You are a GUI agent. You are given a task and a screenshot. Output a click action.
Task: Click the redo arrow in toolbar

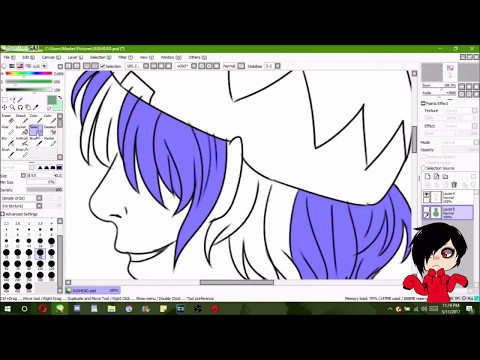[76, 66]
